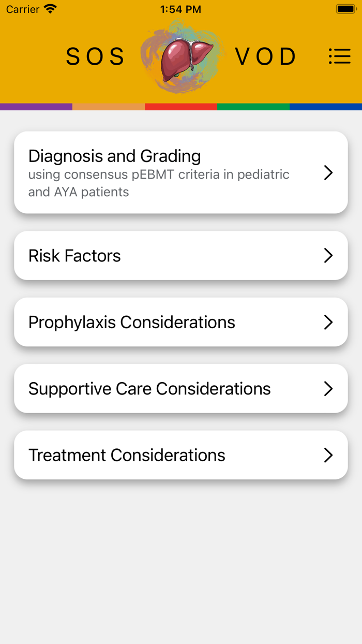Click the chevron on Treatment Considerations row

328,455
